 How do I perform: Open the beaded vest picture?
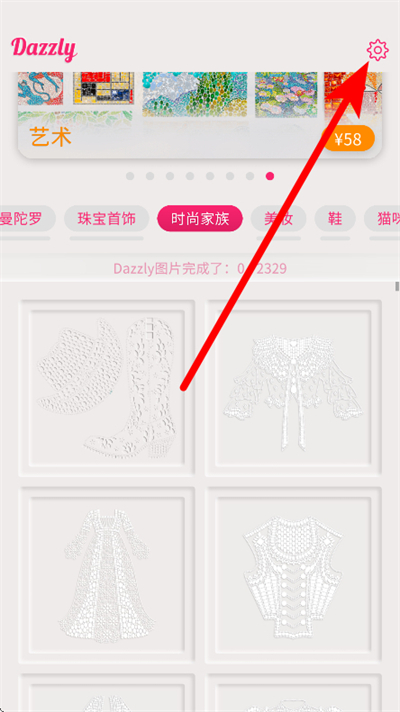pyautogui.click(x=293, y=574)
